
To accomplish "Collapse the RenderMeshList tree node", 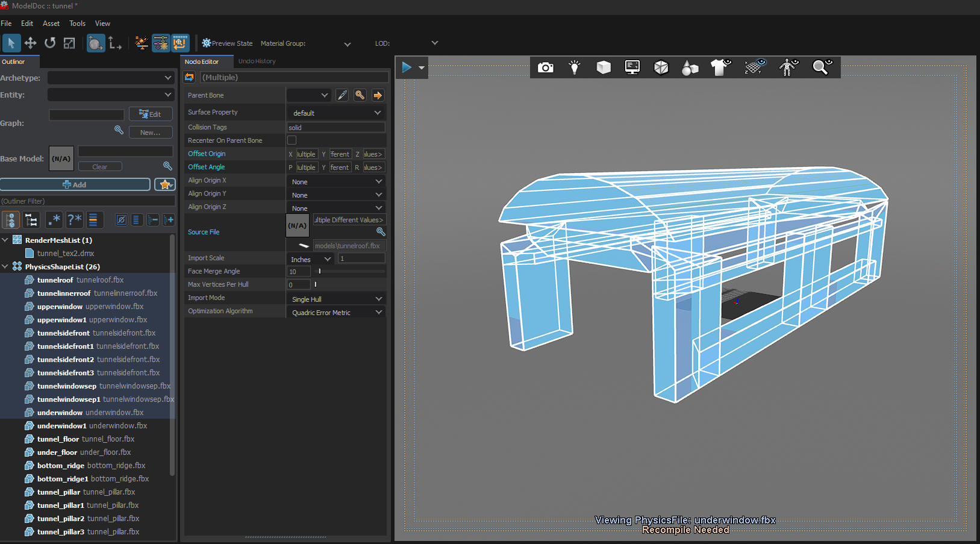I will tap(5, 240).
